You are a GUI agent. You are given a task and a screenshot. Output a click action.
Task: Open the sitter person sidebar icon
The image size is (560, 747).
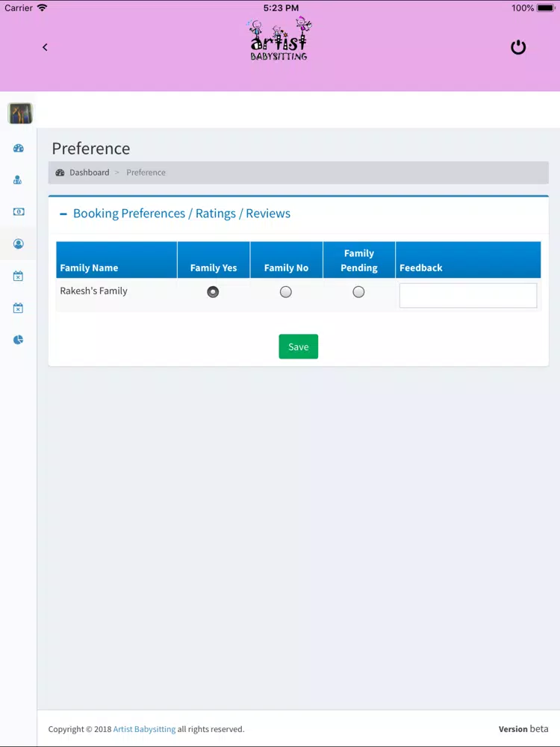(18, 180)
